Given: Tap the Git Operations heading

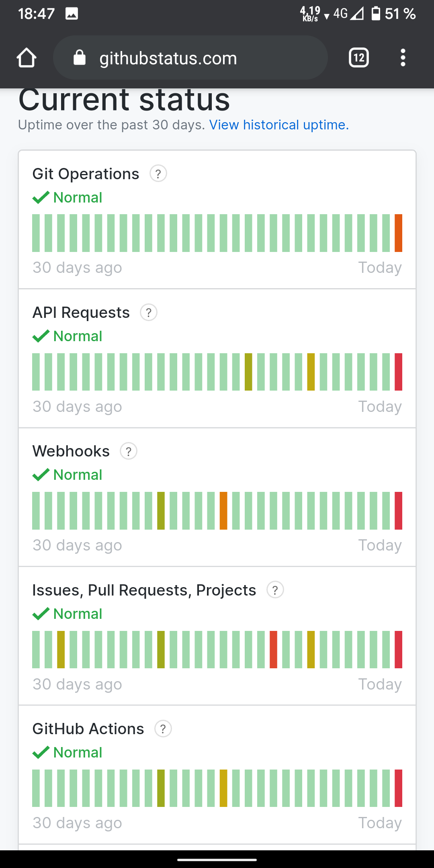Looking at the screenshot, I should pyautogui.click(x=86, y=174).
